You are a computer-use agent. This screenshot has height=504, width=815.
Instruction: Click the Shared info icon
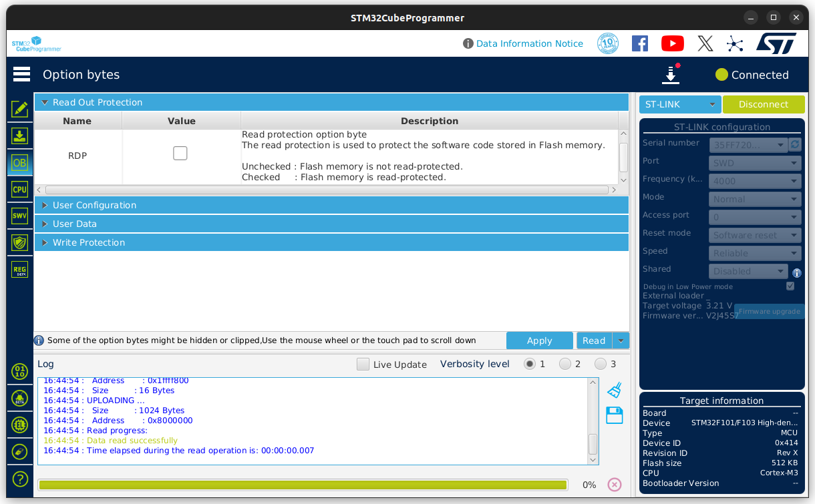[797, 272]
